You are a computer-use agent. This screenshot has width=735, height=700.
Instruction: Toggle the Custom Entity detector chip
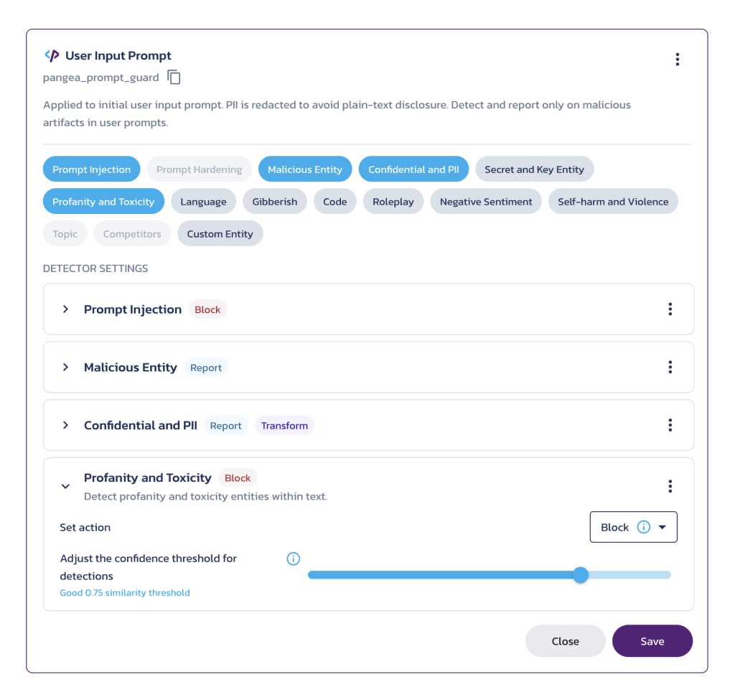[220, 234]
